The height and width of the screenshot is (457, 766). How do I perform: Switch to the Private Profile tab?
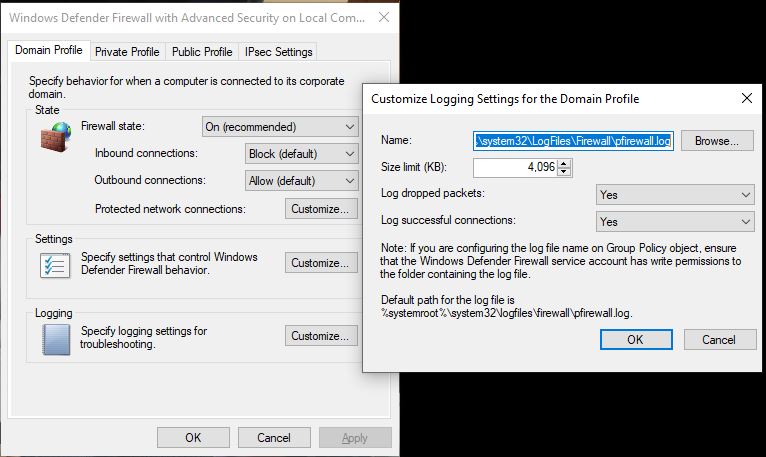pos(127,52)
